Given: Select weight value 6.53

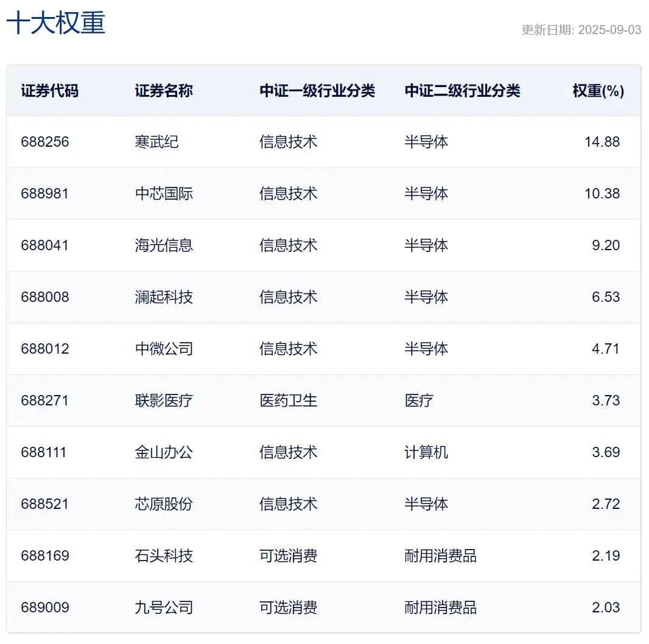Looking at the screenshot, I should pos(606,297).
